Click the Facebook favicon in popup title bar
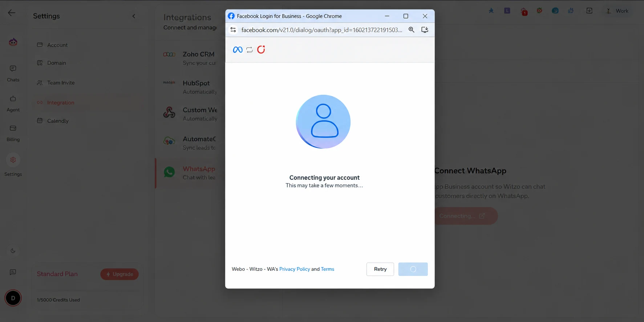The image size is (644, 322). [x=231, y=16]
